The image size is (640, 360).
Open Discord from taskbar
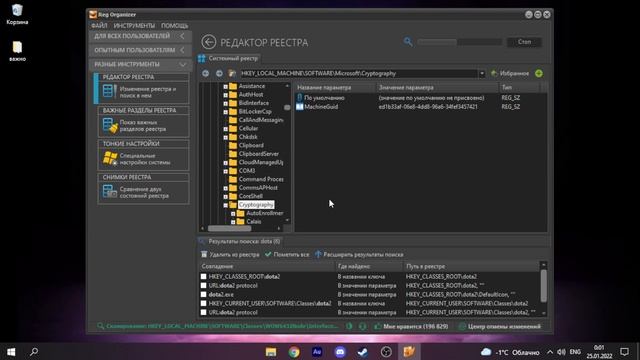click(x=340, y=352)
